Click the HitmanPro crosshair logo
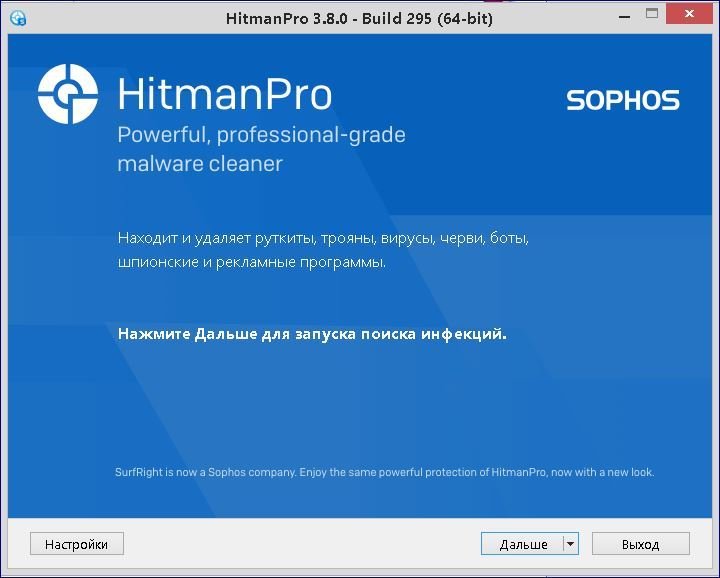 pos(68,94)
